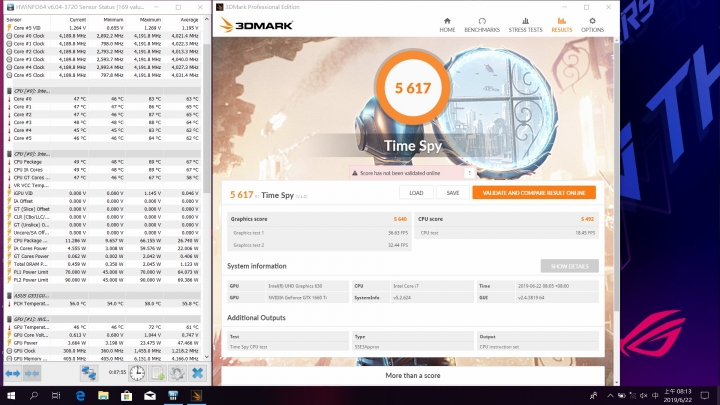Click the HWiNFO list's down arrow
Viewport: 720px width, 405px height.
point(206,357)
